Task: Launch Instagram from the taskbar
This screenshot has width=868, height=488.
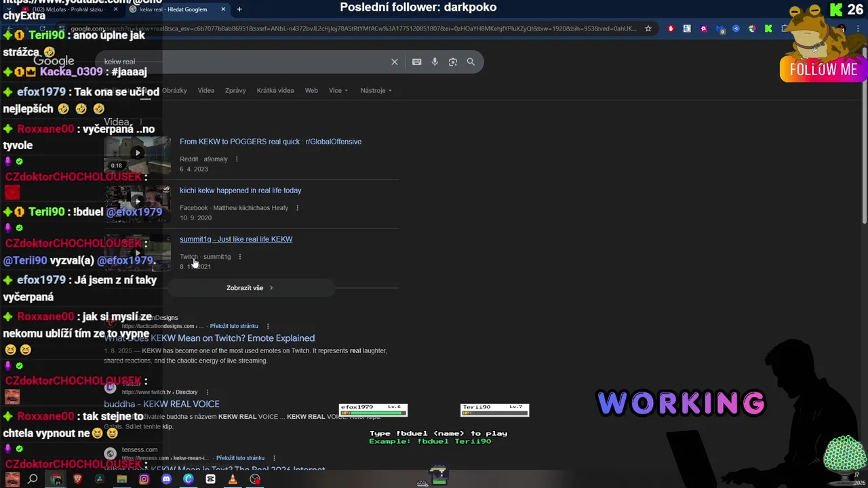Action: pos(144,479)
